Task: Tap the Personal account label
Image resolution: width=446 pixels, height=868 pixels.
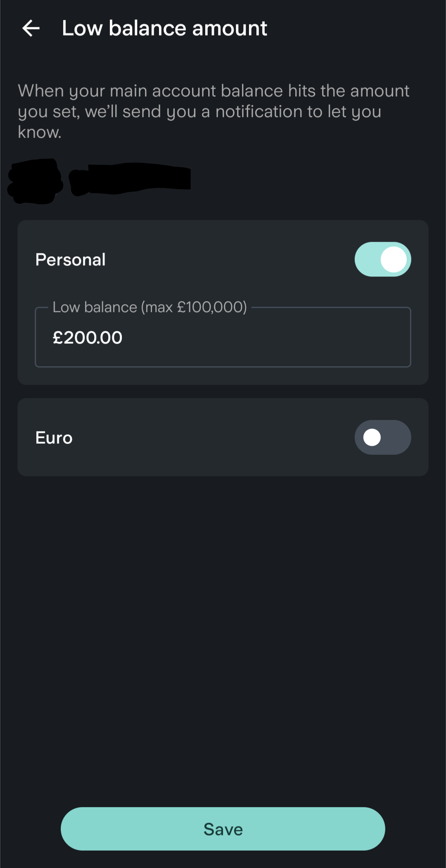Action: click(71, 260)
